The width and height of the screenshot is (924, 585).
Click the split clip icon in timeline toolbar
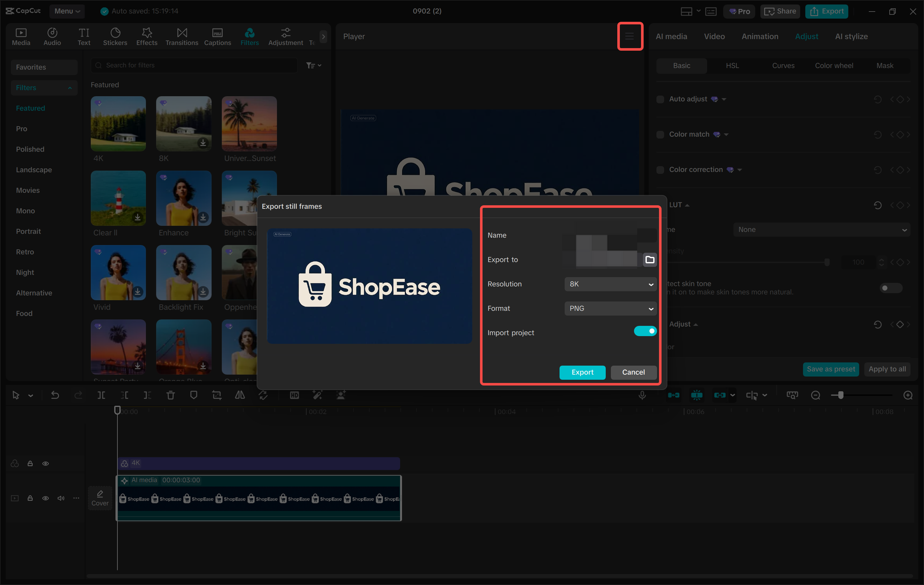pyautogui.click(x=101, y=395)
